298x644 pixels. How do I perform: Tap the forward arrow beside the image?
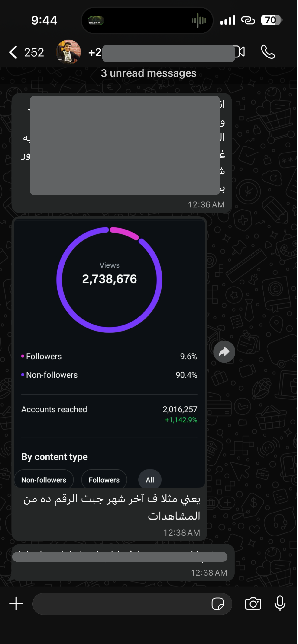224,352
